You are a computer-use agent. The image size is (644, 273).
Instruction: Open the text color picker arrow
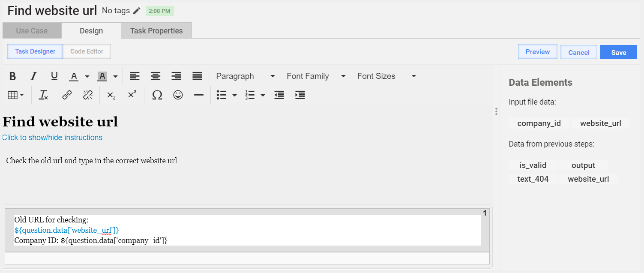(87, 76)
